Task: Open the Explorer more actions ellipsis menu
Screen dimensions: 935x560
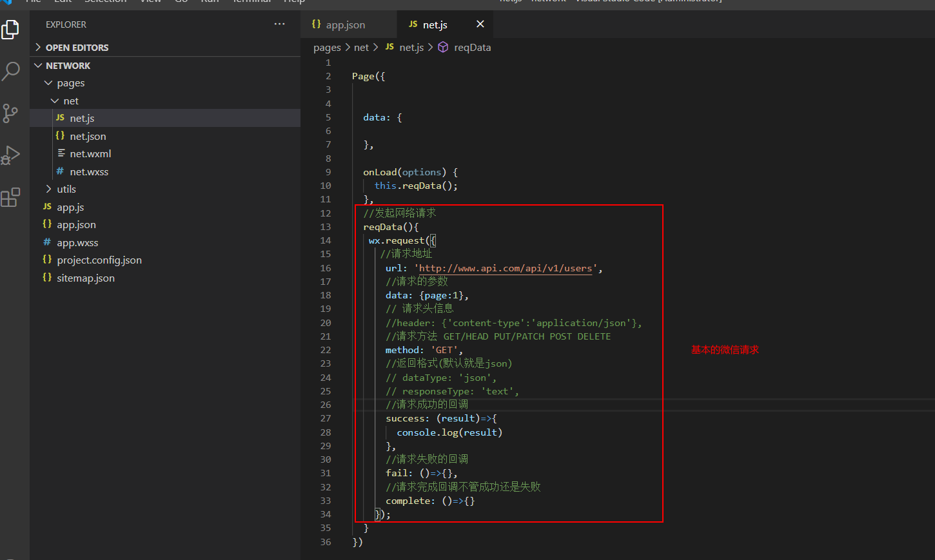Action: click(279, 24)
